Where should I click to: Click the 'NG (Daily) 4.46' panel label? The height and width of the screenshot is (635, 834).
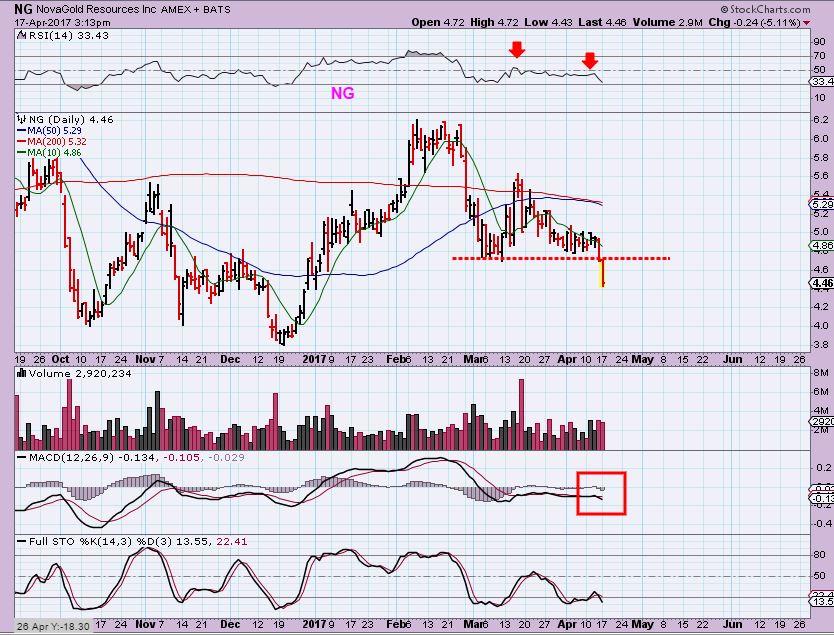tap(71, 119)
